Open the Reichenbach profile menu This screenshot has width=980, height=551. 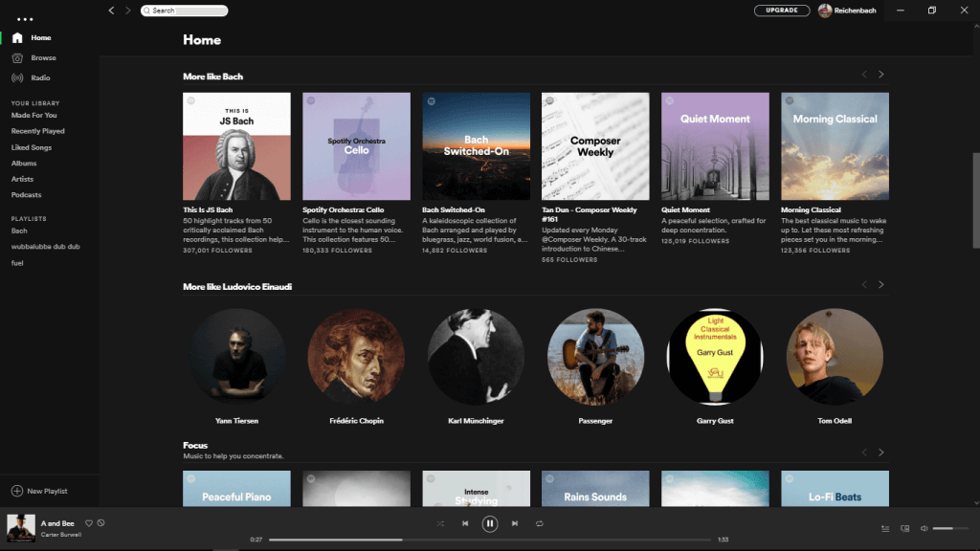point(848,11)
